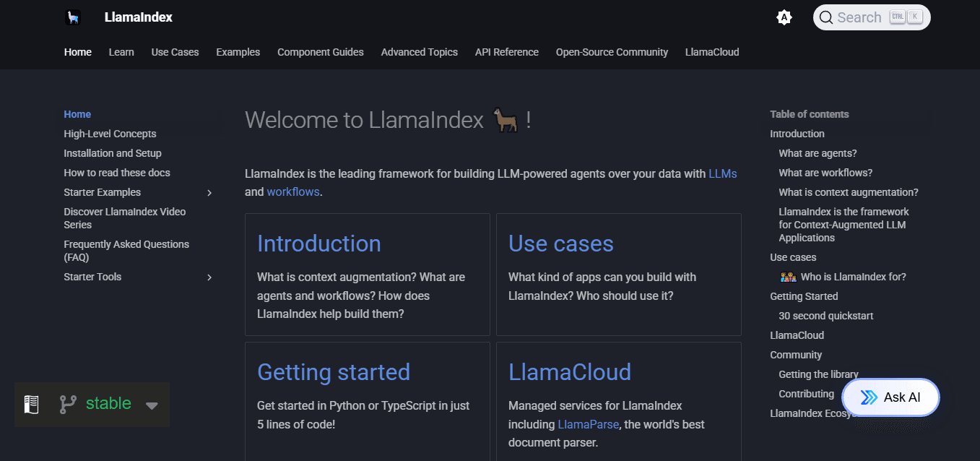Jump to Introduction in table of contents
The width and height of the screenshot is (980, 461).
coord(797,134)
